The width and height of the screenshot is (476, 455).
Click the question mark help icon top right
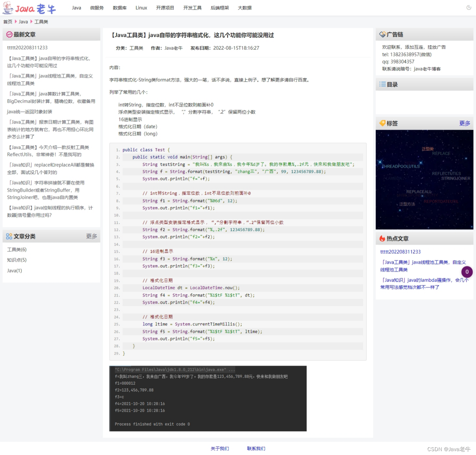(469, 7)
